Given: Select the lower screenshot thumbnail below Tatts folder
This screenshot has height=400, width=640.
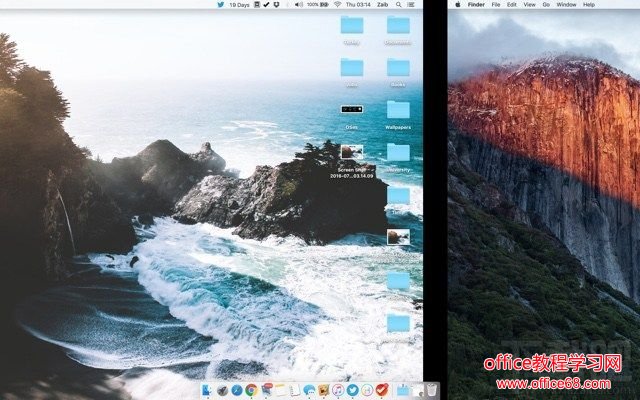Looking at the screenshot, I should point(398,237).
